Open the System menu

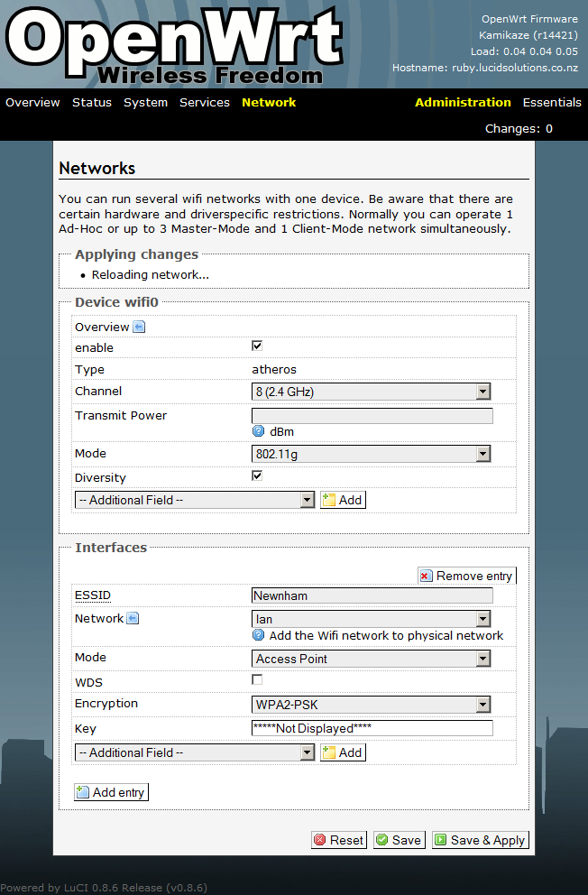coord(145,103)
